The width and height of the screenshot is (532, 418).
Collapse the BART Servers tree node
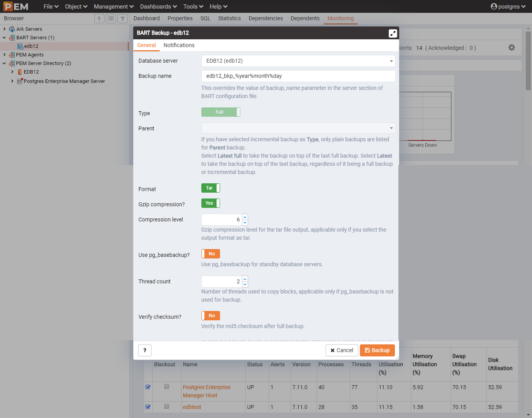click(x=4, y=38)
